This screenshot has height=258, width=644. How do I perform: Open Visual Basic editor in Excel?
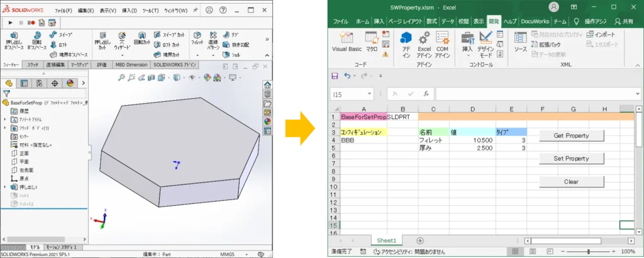coord(347,42)
